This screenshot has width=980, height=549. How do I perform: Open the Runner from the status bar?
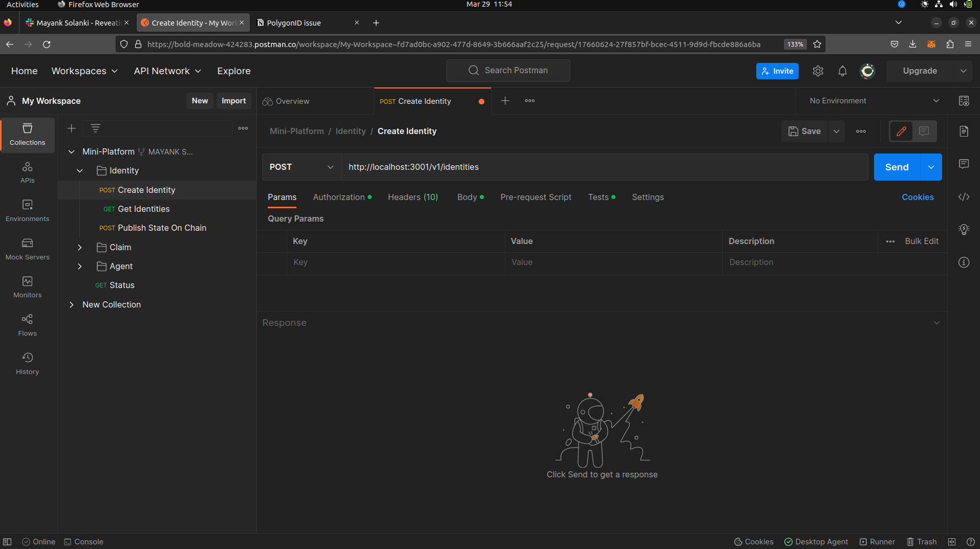(x=878, y=541)
